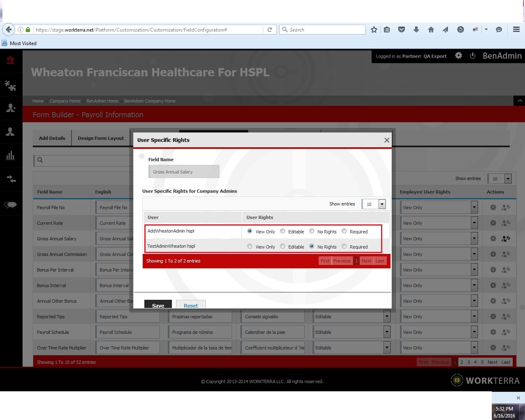Bookmark this page with star icon

point(374,30)
